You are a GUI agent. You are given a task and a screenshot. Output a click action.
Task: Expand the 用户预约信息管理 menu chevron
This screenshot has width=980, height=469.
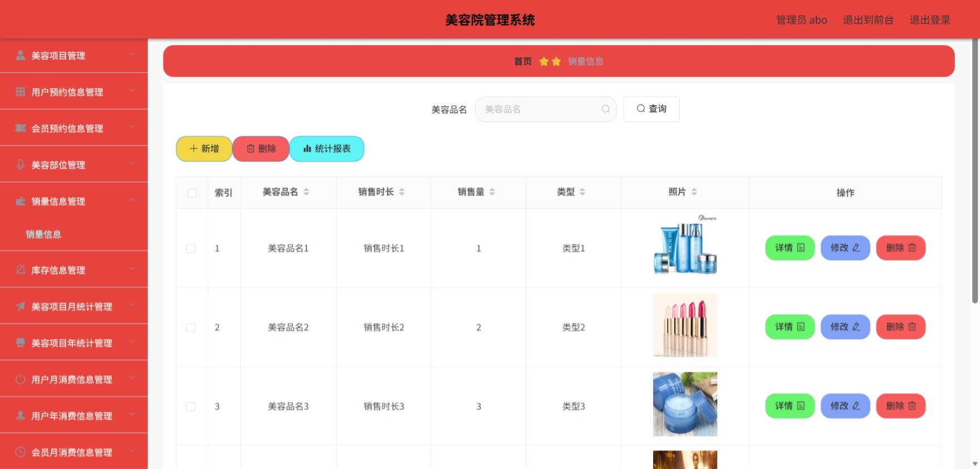tap(132, 91)
